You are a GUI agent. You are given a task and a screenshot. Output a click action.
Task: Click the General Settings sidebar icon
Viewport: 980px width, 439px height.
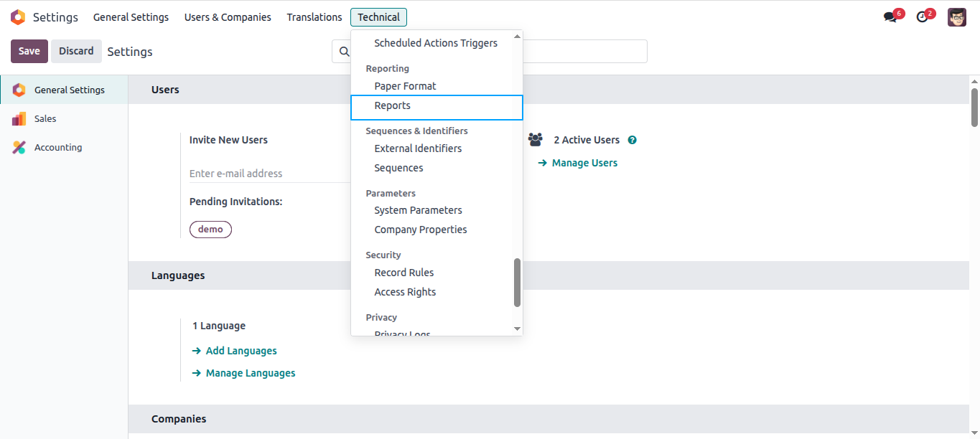click(x=19, y=90)
